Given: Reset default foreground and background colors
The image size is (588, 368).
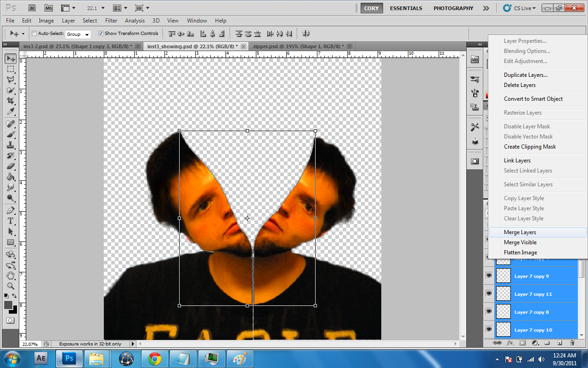Looking at the screenshot, I should pyautogui.click(x=6, y=296).
